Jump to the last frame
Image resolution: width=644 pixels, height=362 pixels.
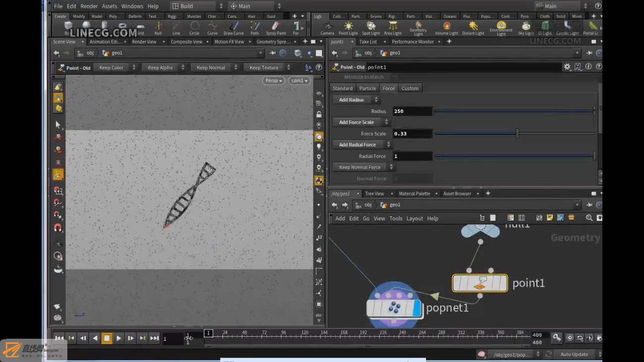click(x=155, y=338)
